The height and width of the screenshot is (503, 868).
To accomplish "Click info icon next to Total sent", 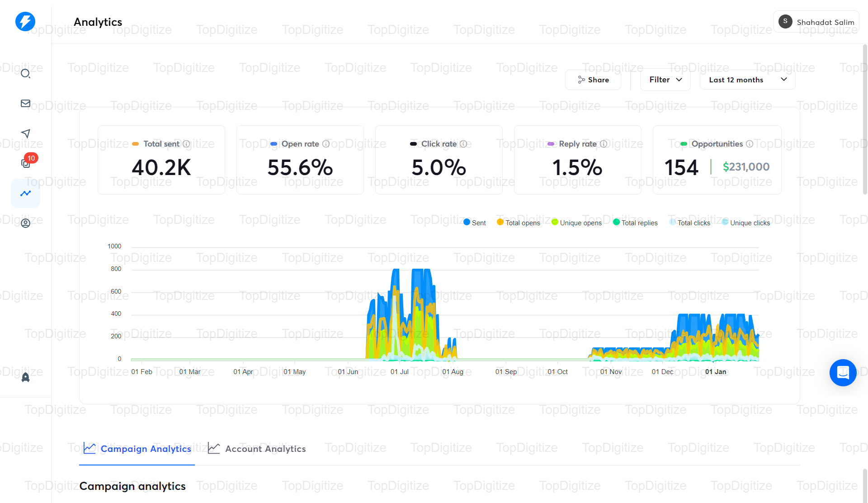I will (186, 144).
